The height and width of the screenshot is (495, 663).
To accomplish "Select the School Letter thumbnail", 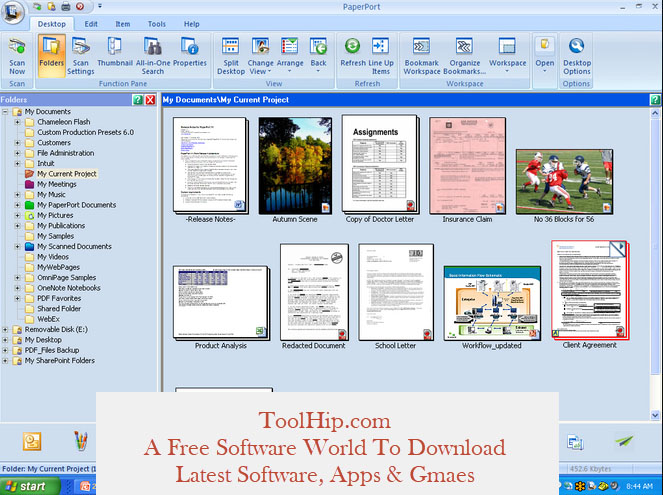I will [396, 292].
